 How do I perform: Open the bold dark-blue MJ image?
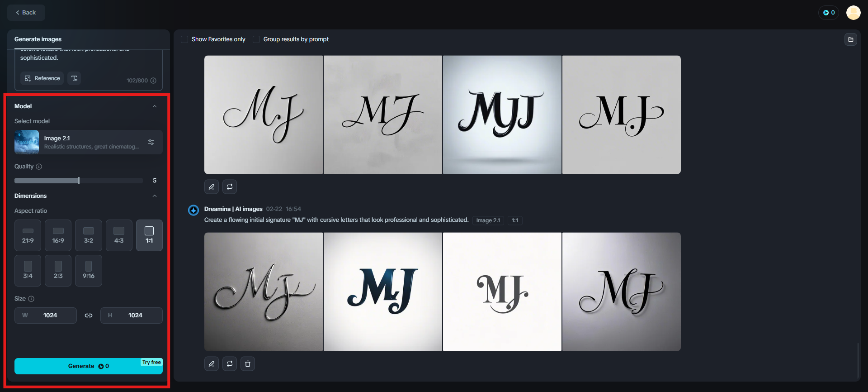pos(383,292)
